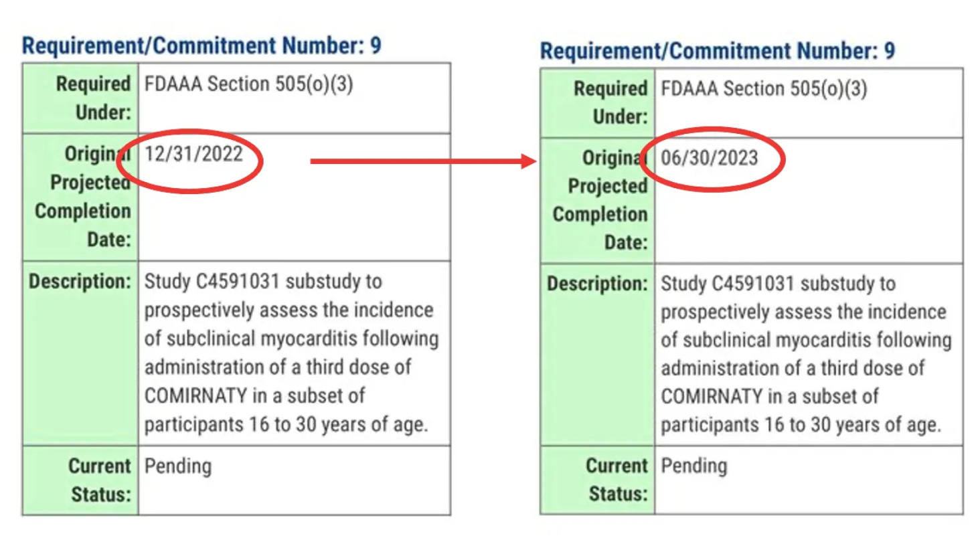The width and height of the screenshot is (980, 542).
Task: Select the second table's Requirement/Commitment Number heading
Action: (717, 51)
